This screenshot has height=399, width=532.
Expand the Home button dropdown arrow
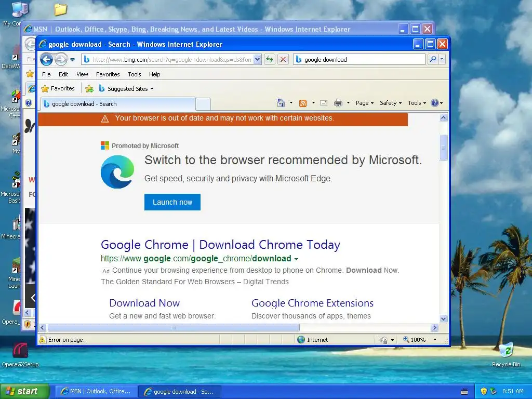click(x=291, y=103)
